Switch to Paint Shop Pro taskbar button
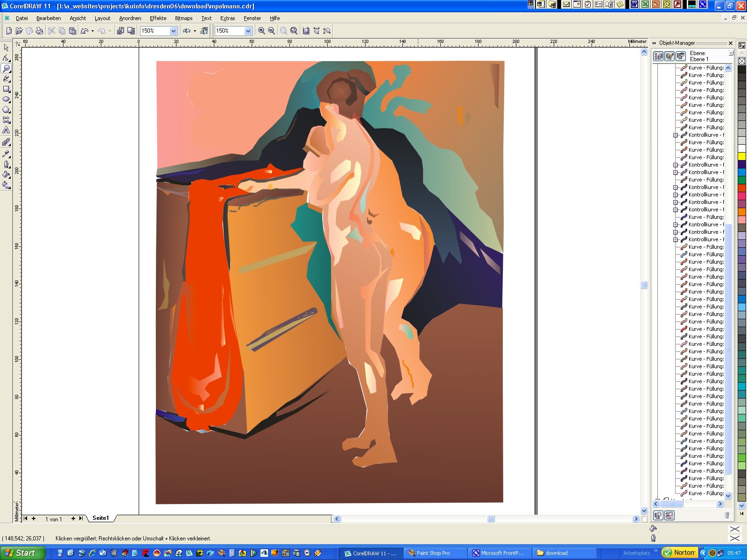This screenshot has height=560, width=747. [434, 553]
